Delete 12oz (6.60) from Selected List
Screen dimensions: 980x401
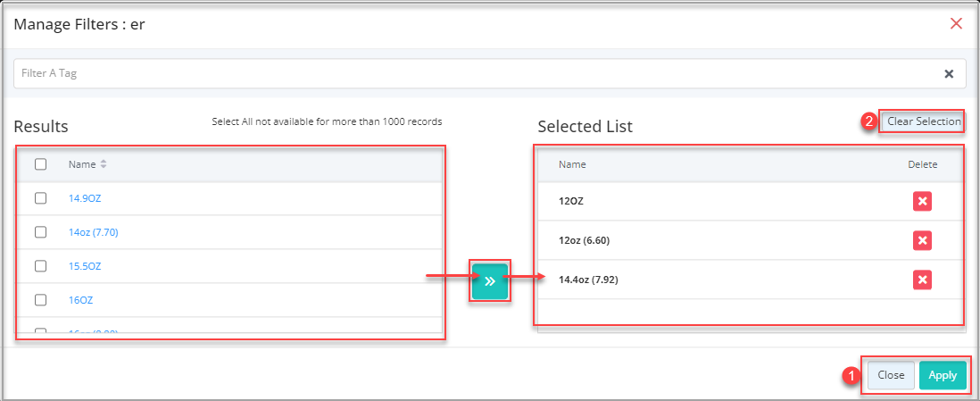click(923, 240)
